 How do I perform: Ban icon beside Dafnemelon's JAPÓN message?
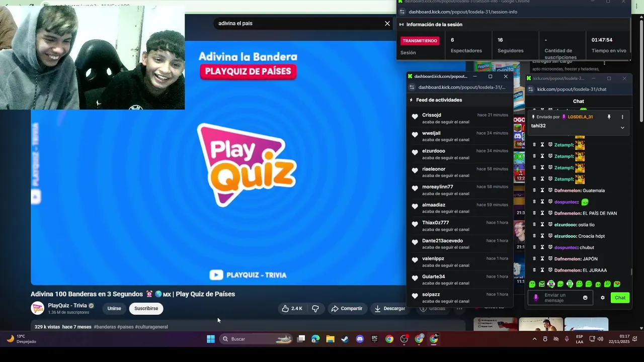550,259
